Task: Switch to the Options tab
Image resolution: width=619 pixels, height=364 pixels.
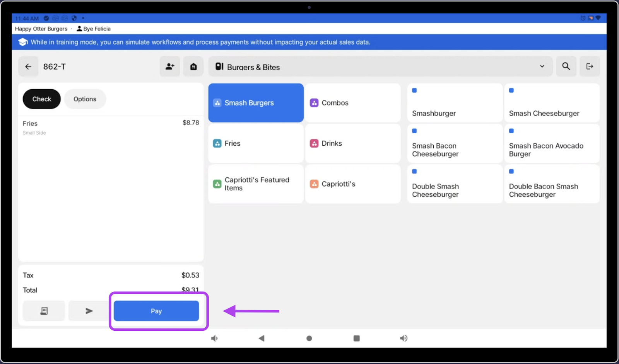Action: pyautogui.click(x=85, y=99)
